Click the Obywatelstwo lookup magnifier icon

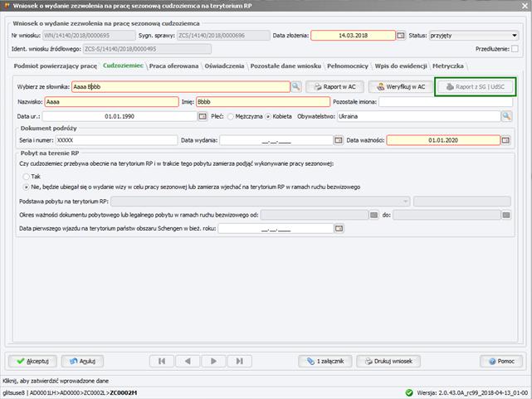point(506,116)
